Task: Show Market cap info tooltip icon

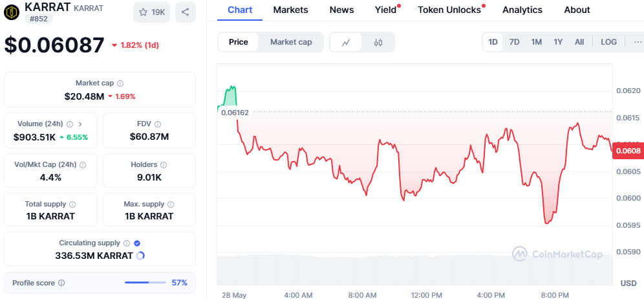Action: coord(120,83)
